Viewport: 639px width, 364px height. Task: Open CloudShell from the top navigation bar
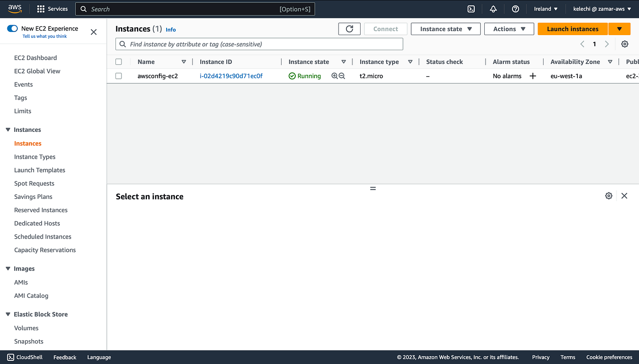(471, 9)
